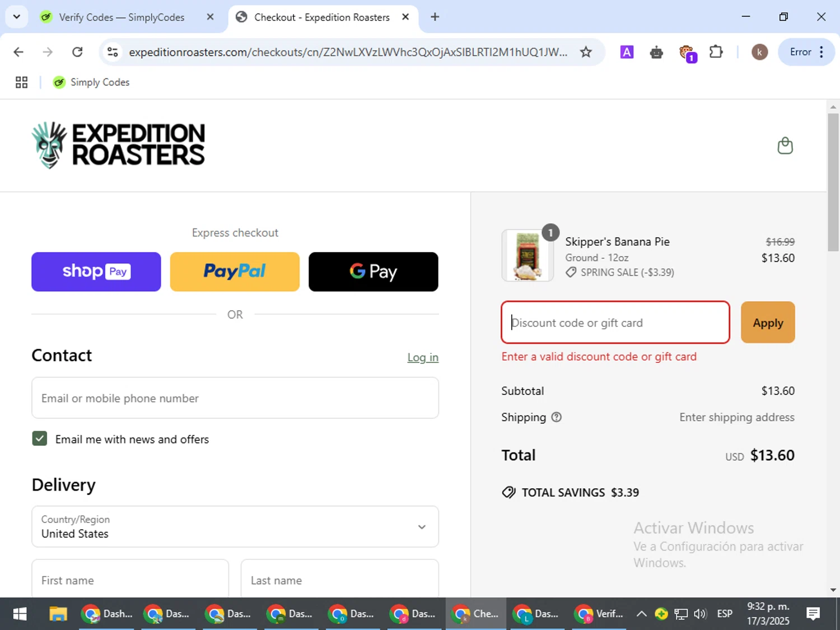Switch to the Verif... taskbar Chrome window
The width and height of the screenshot is (840, 630).
[599, 614]
